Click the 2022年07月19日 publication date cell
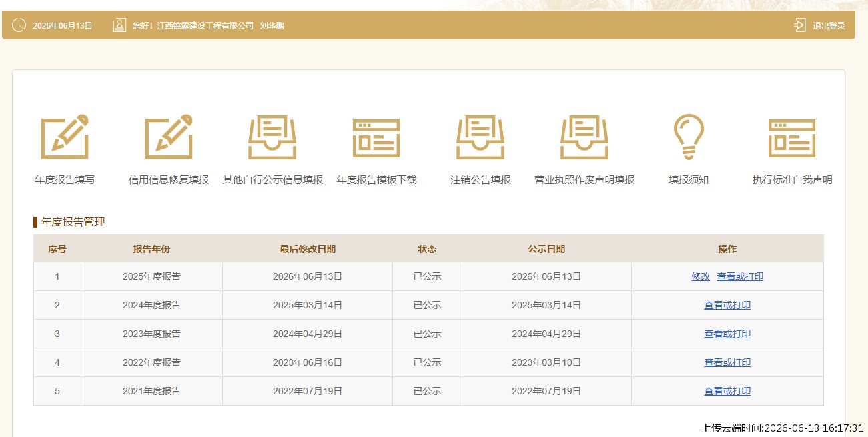Image resolution: width=868 pixels, height=437 pixels. coord(546,391)
